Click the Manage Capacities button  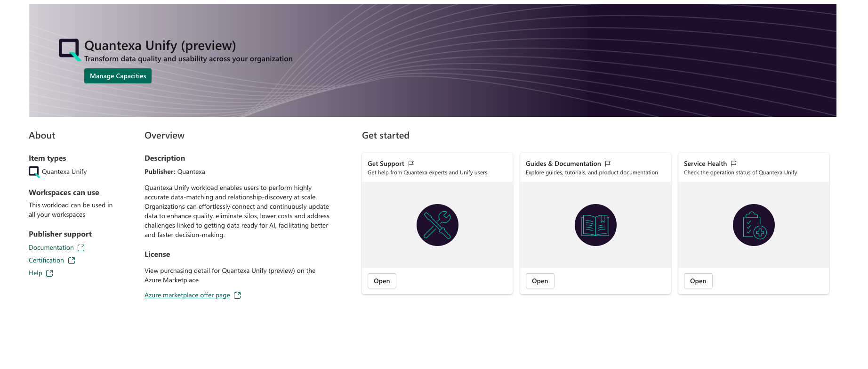click(118, 76)
